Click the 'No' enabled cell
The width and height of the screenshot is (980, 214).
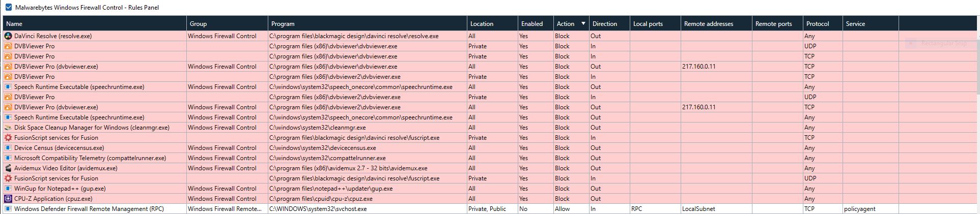point(536,209)
